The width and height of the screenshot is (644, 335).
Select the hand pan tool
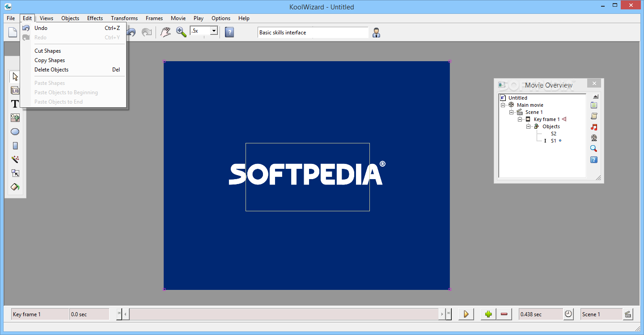tap(166, 32)
